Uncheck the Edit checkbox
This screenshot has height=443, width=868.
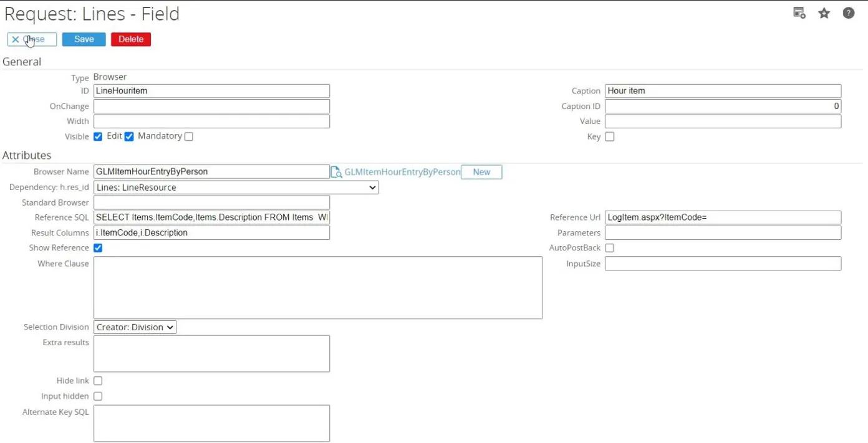pos(129,136)
